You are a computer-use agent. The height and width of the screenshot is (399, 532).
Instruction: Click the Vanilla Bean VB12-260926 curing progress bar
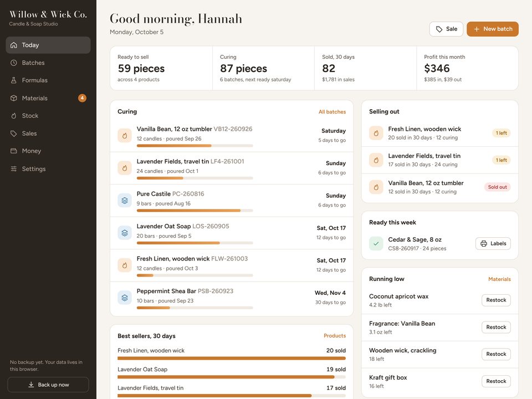pos(195,146)
